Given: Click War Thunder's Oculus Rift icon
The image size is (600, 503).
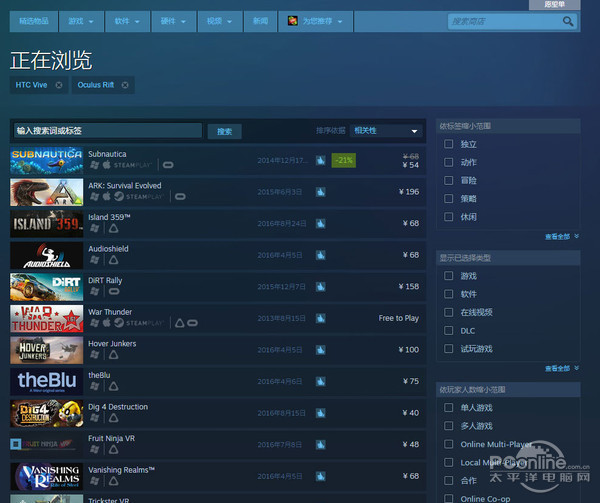Looking at the screenshot, I should coord(192,323).
